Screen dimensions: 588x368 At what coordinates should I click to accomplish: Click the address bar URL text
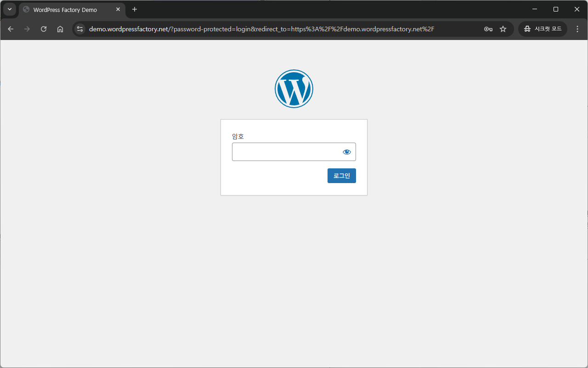tap(262, 29)
